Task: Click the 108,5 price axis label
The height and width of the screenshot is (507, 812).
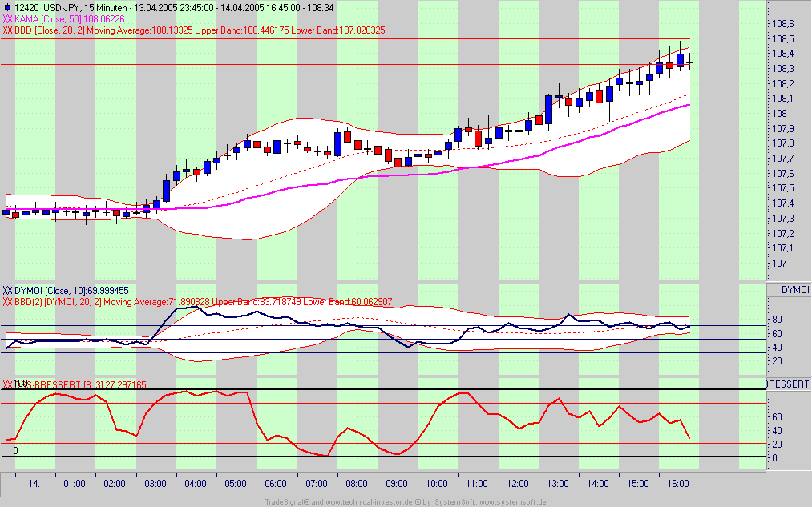Action: pos(782,38)
